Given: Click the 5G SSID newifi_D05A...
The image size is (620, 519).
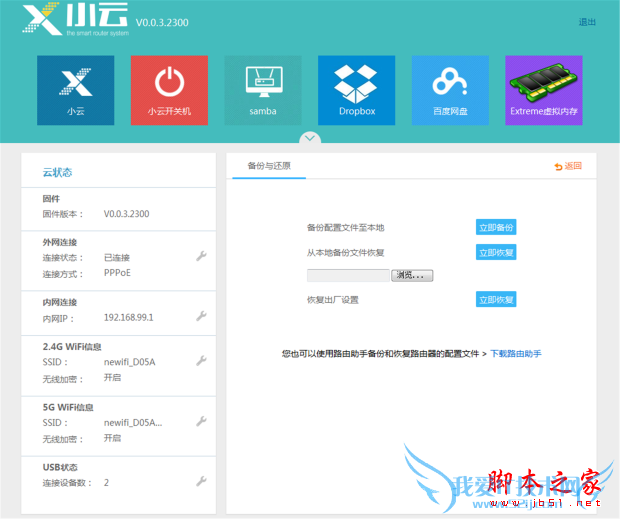Looking at the screenshot, I should (133, 423).
